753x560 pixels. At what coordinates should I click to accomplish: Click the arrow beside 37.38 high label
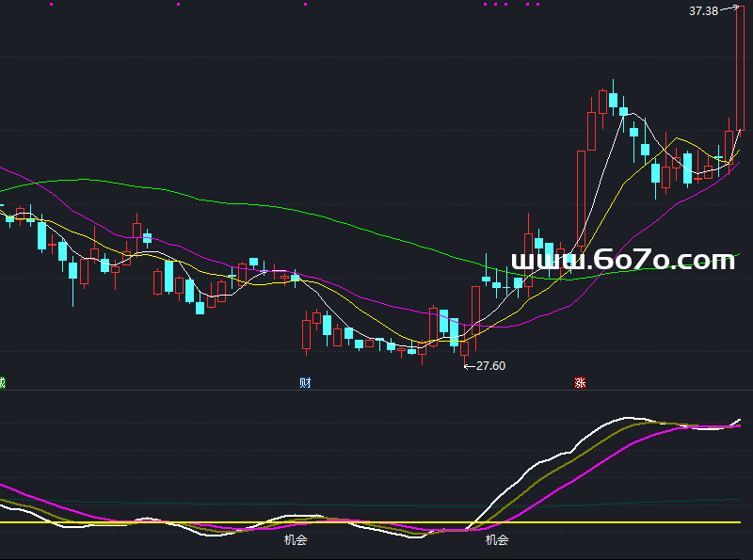[728, 10]
